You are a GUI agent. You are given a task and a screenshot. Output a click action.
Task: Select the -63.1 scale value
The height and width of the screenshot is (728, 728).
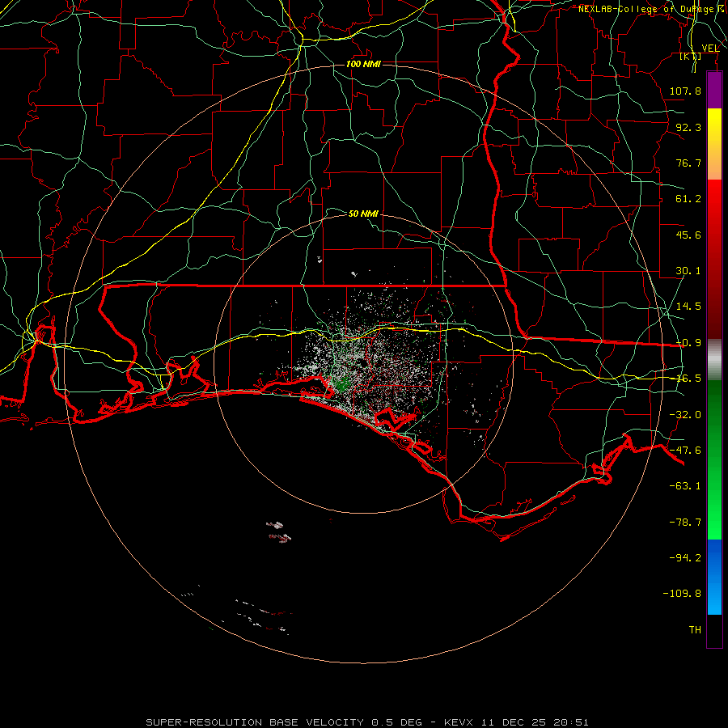click(685, 486)
